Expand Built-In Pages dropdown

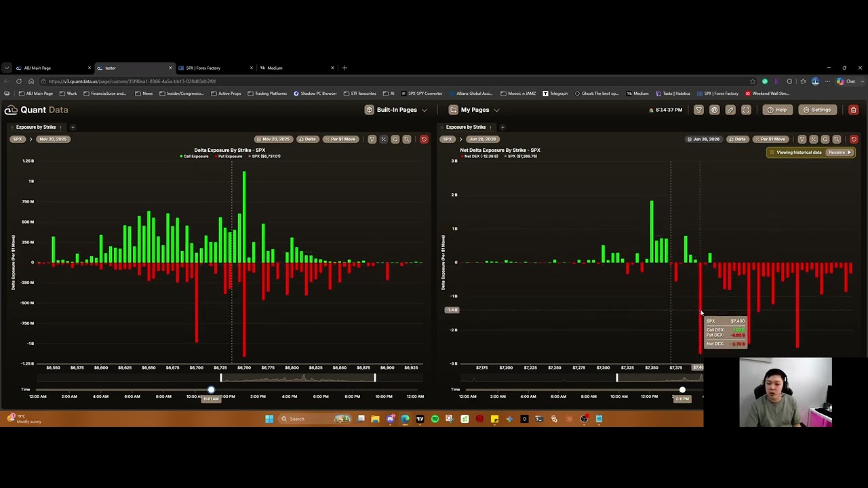point(397,110)
